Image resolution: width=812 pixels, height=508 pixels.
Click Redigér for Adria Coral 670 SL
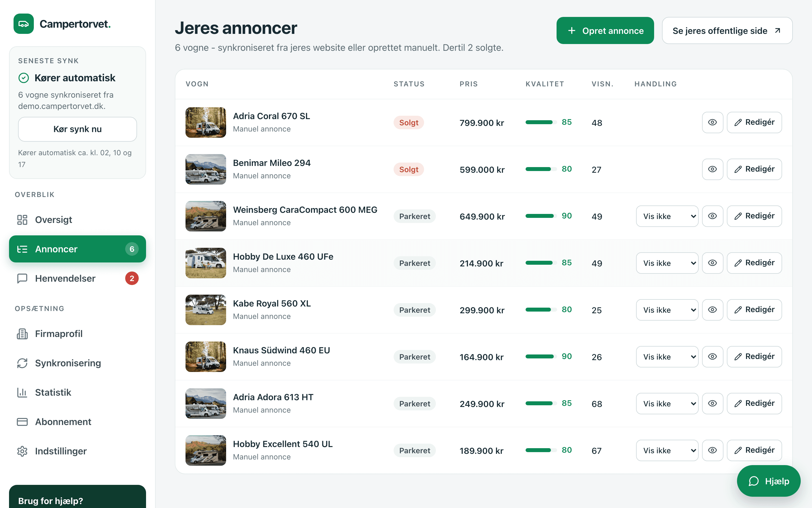[x=754, y=122]
